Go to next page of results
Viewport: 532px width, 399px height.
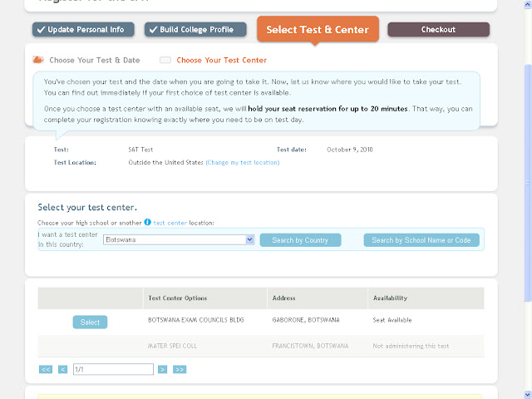coord(163,369)
